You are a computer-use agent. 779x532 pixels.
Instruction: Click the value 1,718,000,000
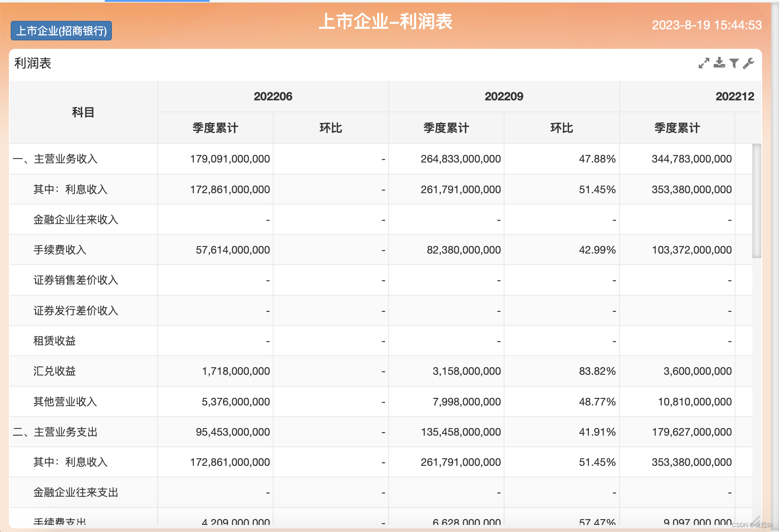[236, 371]
